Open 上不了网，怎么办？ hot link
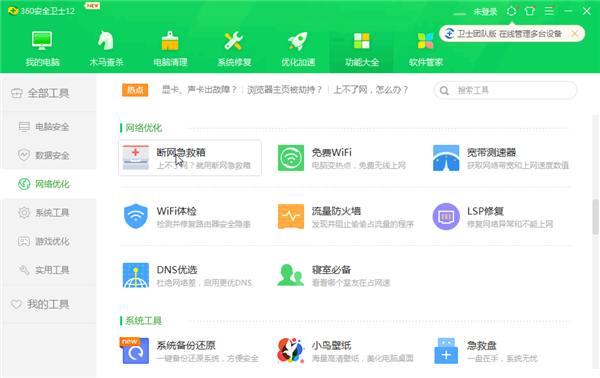The height and width of the screenshot is (378, 600). pos(371,90)
